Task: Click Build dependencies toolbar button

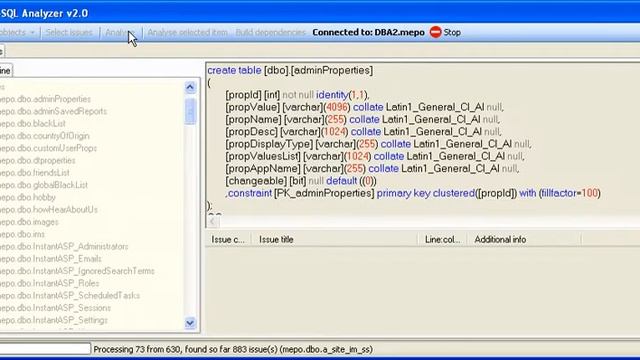Action: [x=270, y=32]
